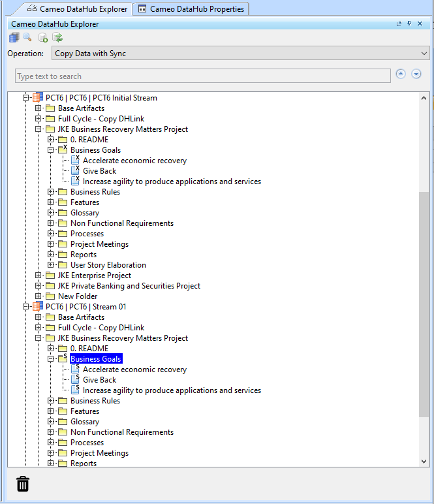Click the refresh data source icon
This screenshot has height=504, width=434.
pyautogui.click(x=57, y=38)
